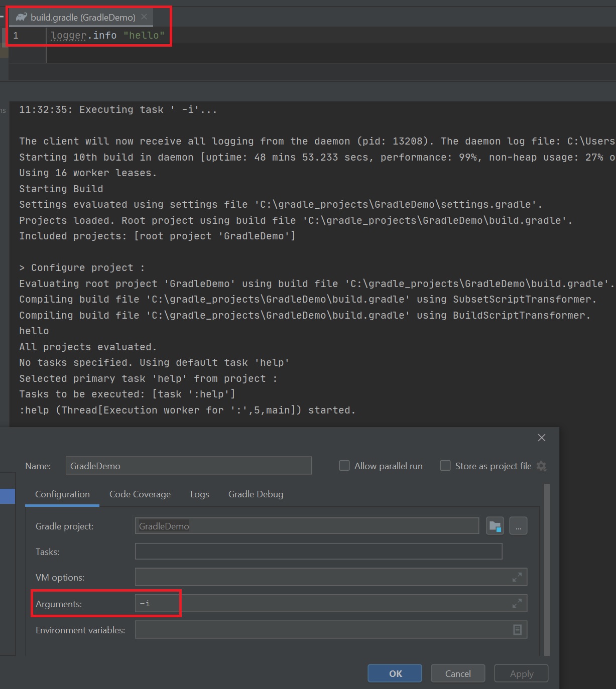Open settings gear beside Store as project file
616x689 pixels.
point(541,466)
